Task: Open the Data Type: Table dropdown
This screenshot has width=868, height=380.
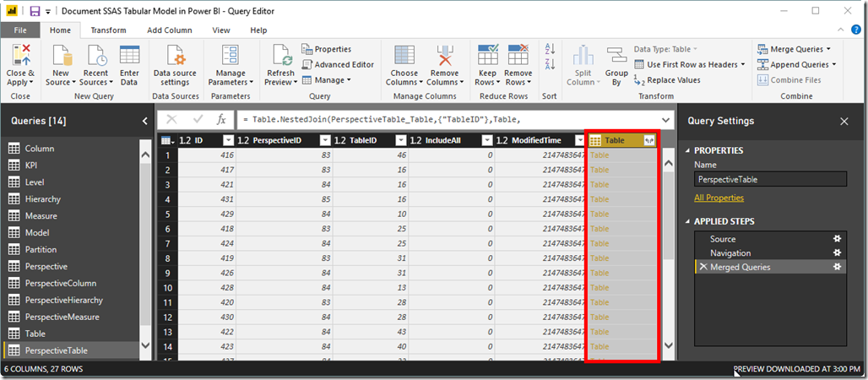Action: (x=665, y=49)
